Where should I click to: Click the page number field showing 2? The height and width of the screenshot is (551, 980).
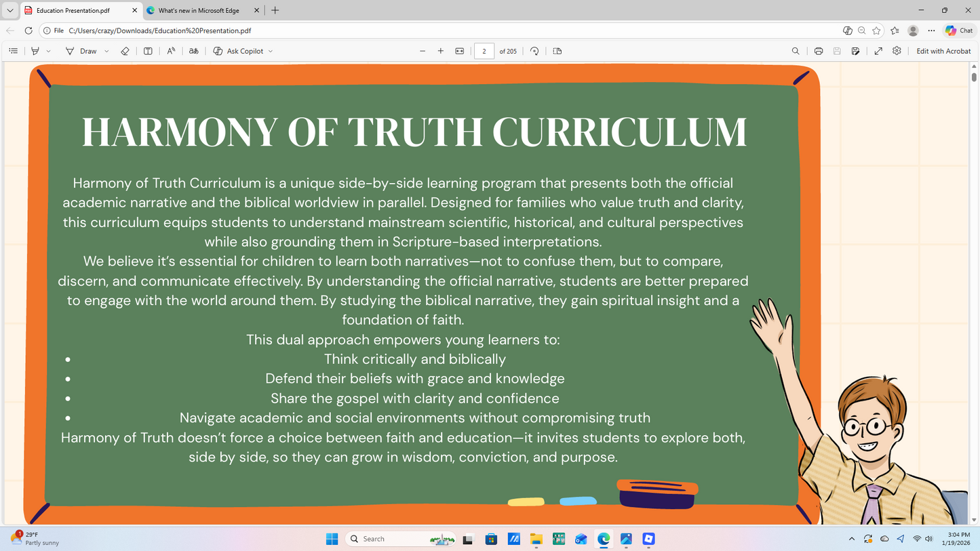coord(484,51)
